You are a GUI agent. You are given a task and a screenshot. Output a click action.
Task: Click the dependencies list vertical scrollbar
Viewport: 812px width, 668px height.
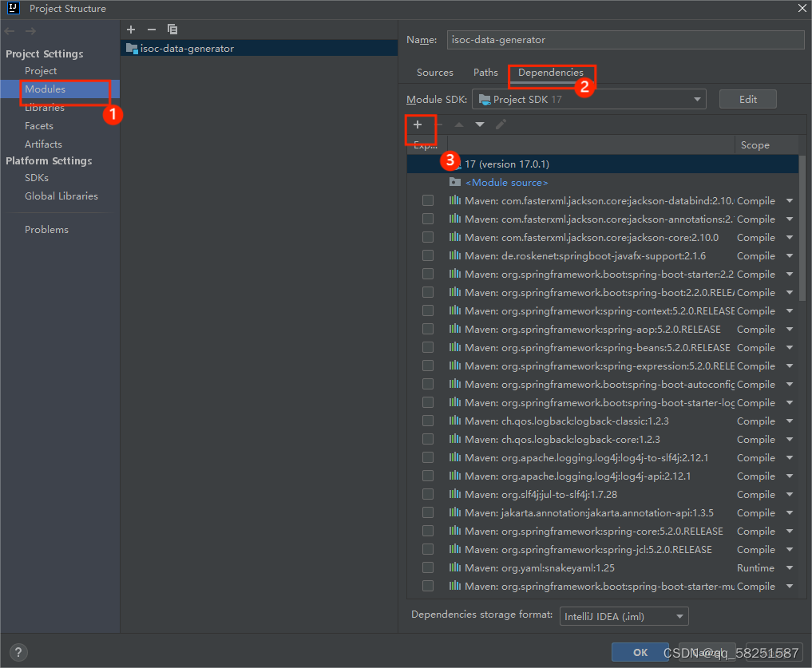coord(802,227)
